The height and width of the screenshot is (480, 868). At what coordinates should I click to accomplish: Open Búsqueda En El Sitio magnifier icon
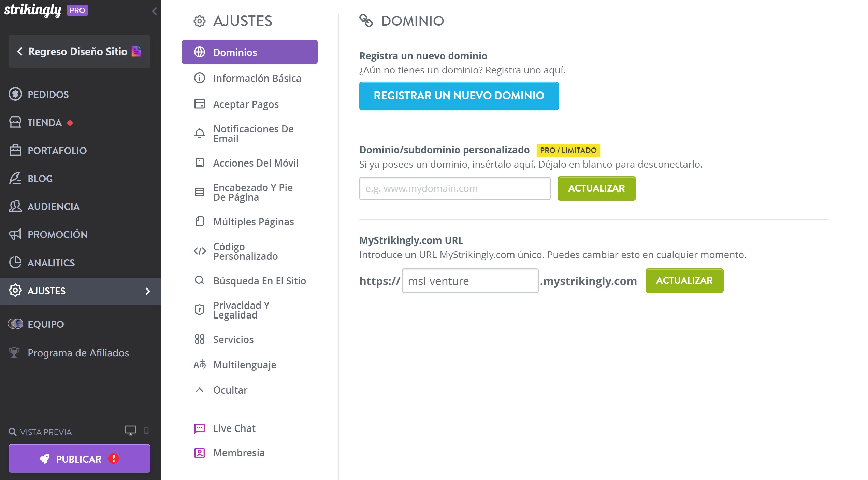[200, 281]
